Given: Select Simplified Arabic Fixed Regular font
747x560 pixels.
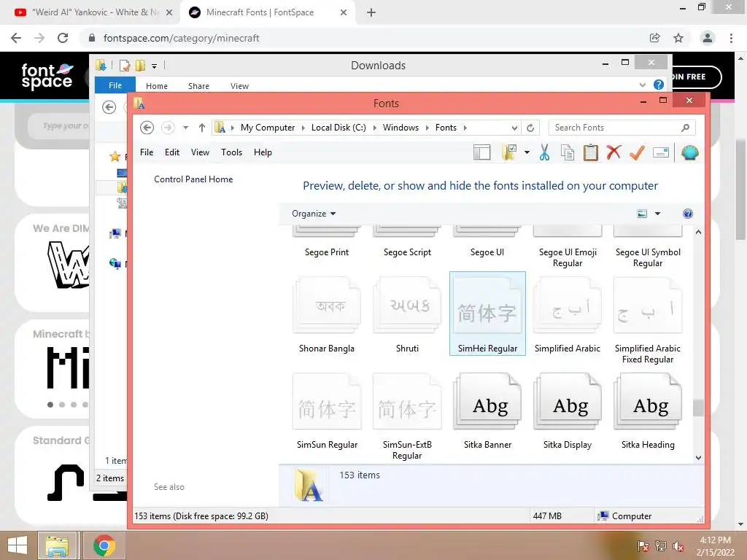Looking at the screenshot, I should tap(648, 320).
